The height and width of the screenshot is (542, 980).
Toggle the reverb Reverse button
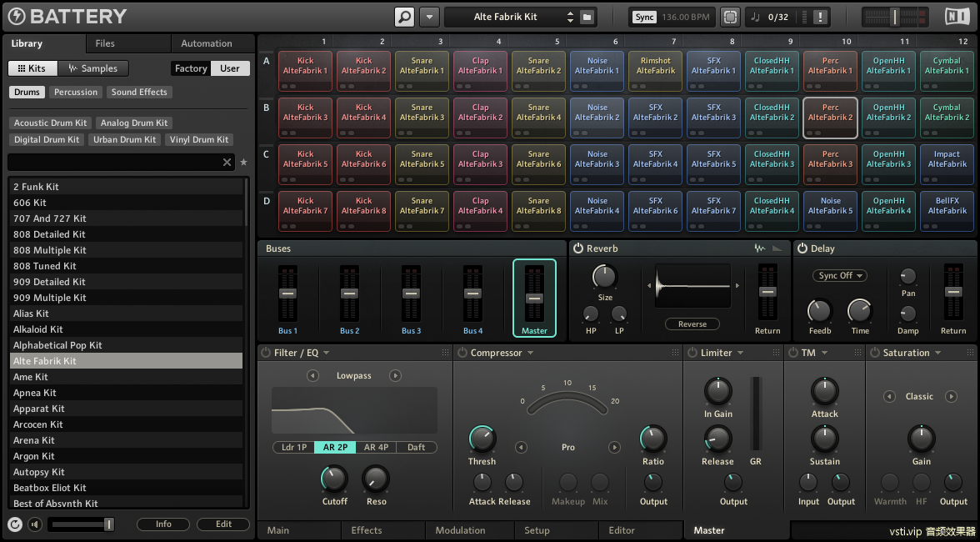pos(692,324)
